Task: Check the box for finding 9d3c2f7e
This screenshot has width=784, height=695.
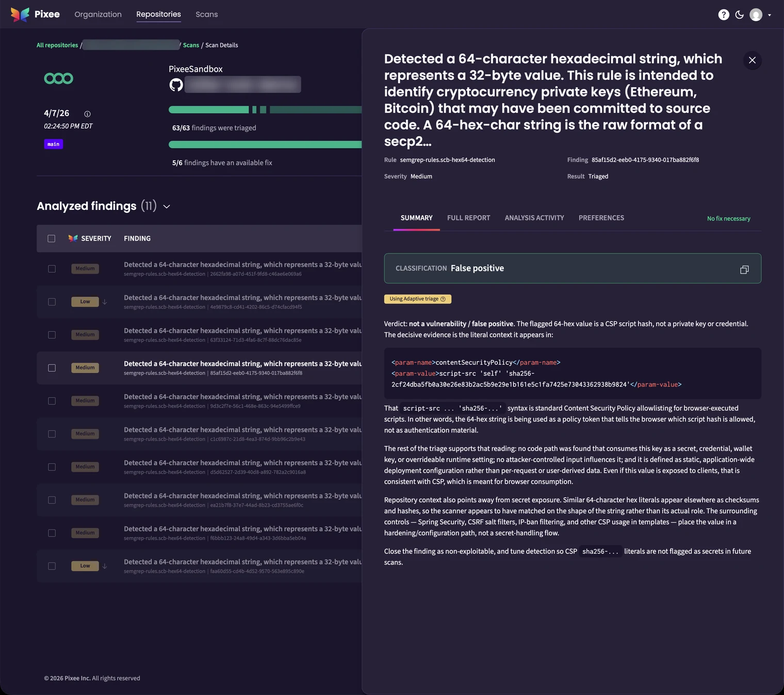Action: click(52, 401)
